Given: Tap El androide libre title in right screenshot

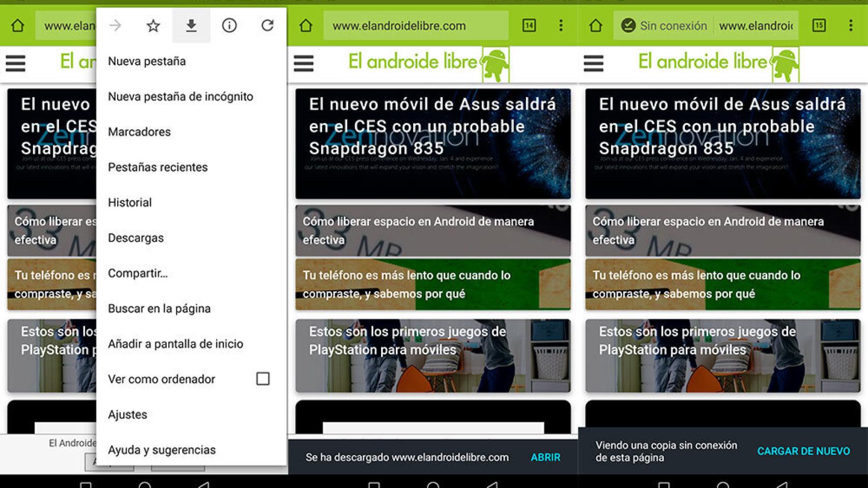Looking at the screenshot, I should [703, 62].
